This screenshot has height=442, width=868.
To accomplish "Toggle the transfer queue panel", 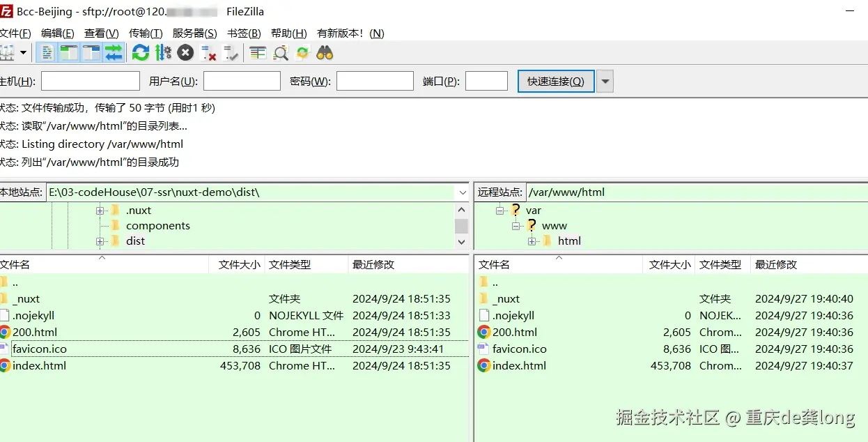I will (114, 52).
